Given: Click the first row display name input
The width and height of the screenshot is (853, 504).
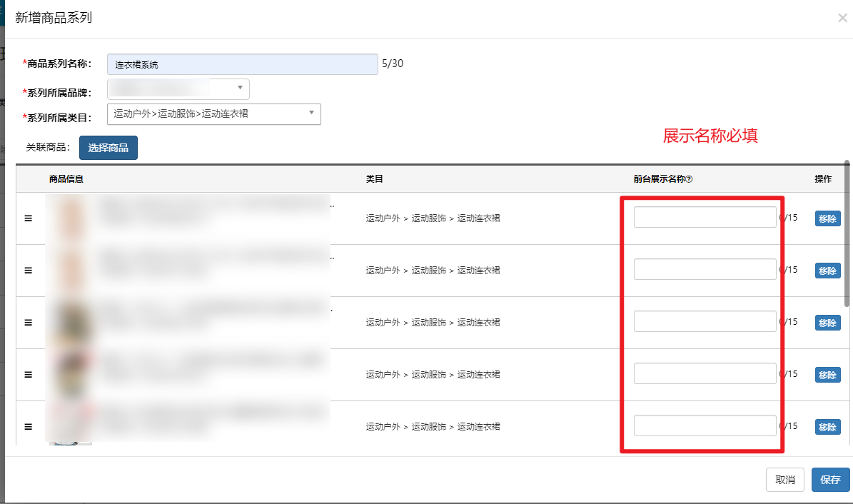Looking at the screenshot, I should click(705, 217).
